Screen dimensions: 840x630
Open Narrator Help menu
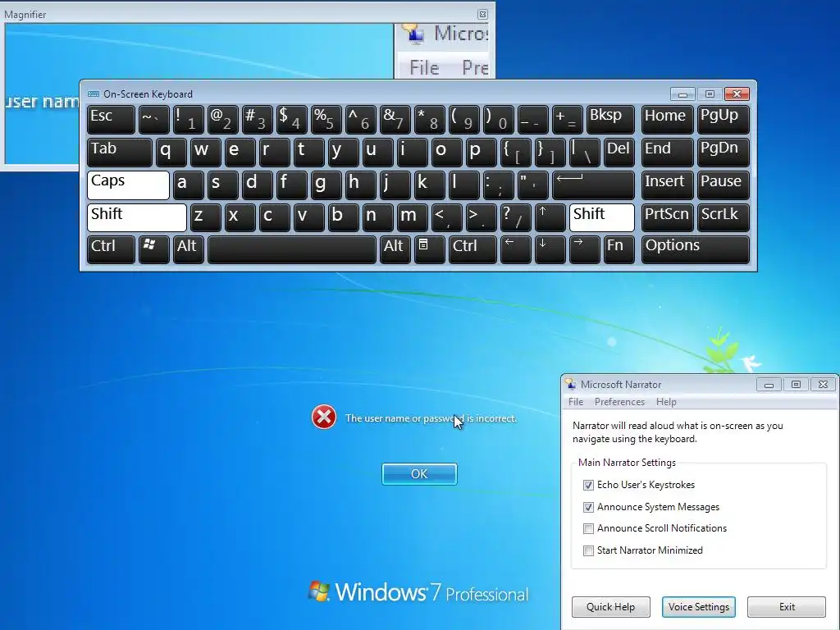coord(666,402)
